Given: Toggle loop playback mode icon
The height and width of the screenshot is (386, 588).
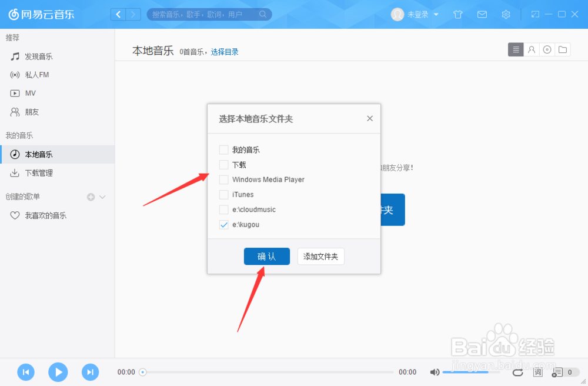Looking at the screenshot, I should (x=518, y=372).
